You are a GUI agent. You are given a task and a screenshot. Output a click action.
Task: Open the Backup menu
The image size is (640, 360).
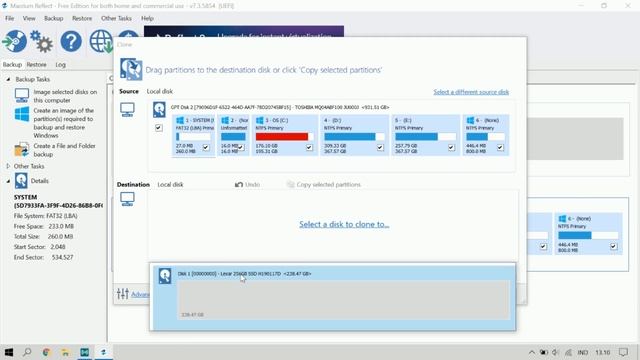tap(53, 18)
